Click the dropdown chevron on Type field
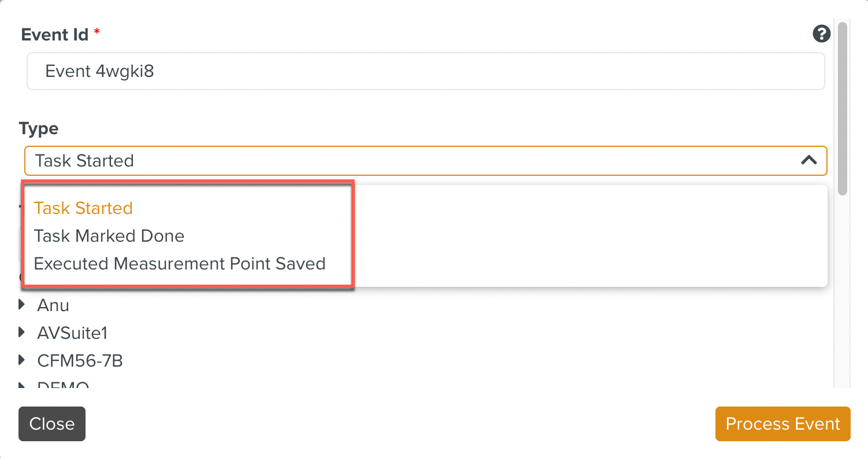Viewport: 868px width, 458px height. point(808,161)
